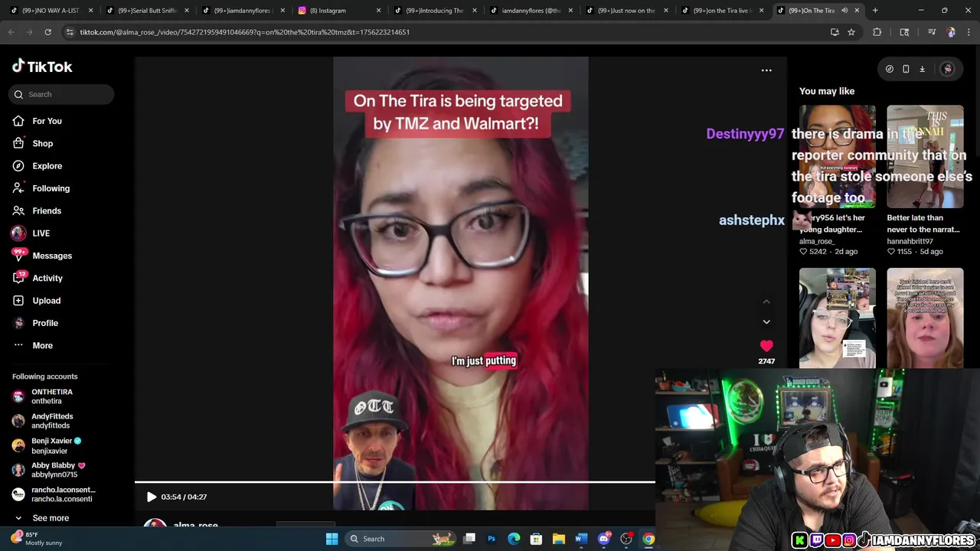This screenshot has width=980, height=551.
Task: Open Discord from the taskbar
Action: (x=604, y=539)
